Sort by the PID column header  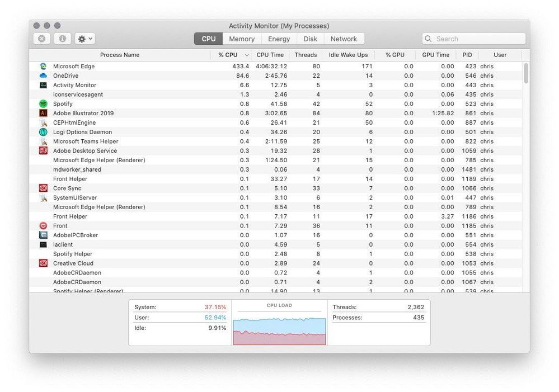click(x=467, y=55)
